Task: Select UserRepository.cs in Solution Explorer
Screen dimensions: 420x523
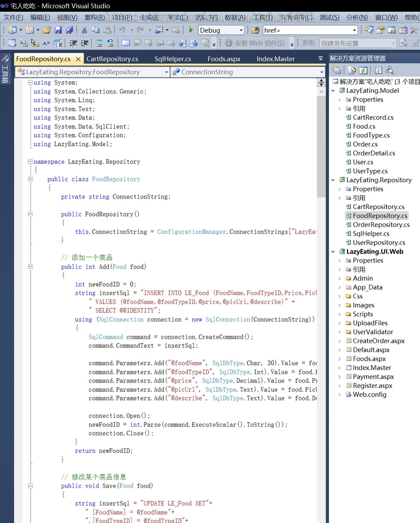Action: tap(379, 242)
